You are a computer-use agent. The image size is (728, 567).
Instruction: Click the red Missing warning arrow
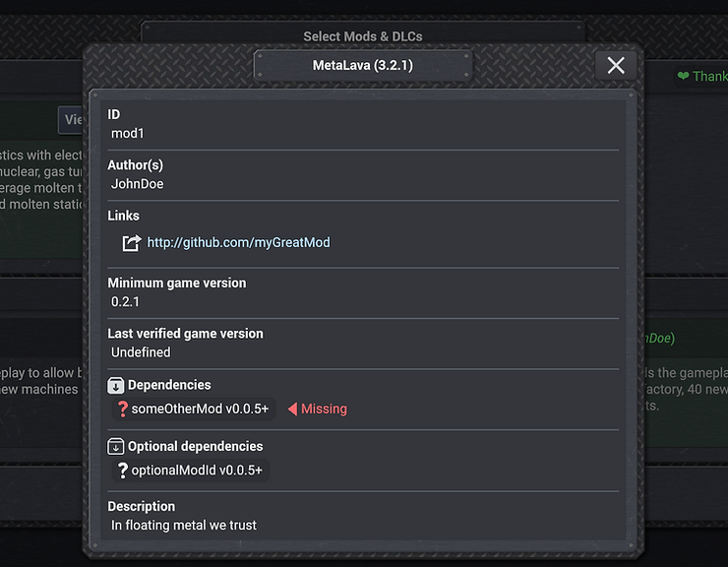[292, 409]
